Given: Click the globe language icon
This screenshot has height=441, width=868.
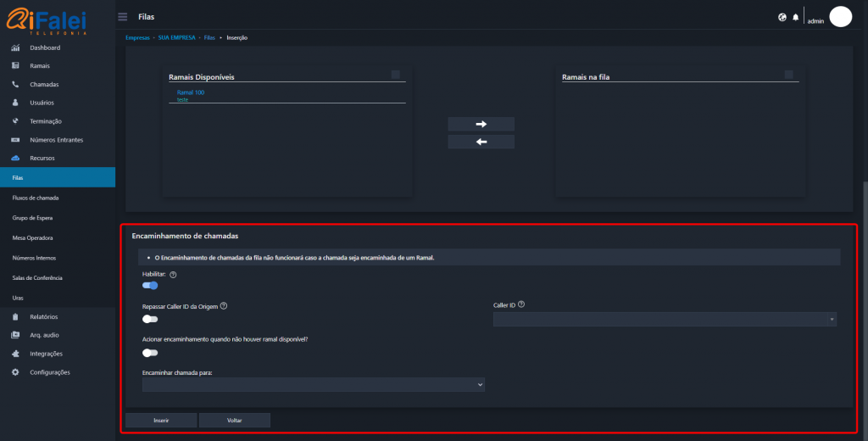Looking at the screenshot, I should click(782, 17).
